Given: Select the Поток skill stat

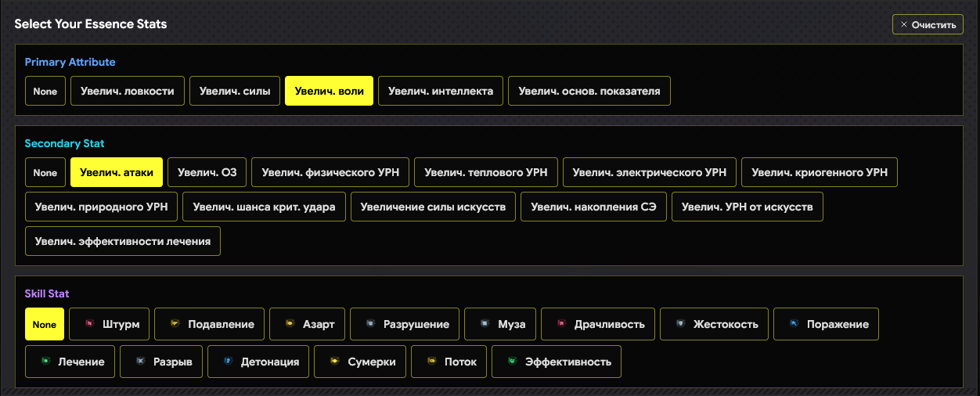Looking at the screenshot, I should 449,362.
